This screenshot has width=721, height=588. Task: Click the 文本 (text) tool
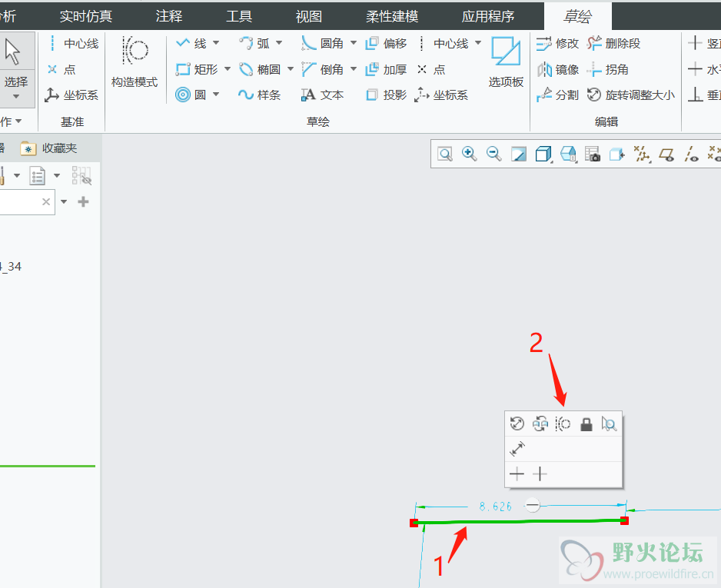(x=322, y=95)
